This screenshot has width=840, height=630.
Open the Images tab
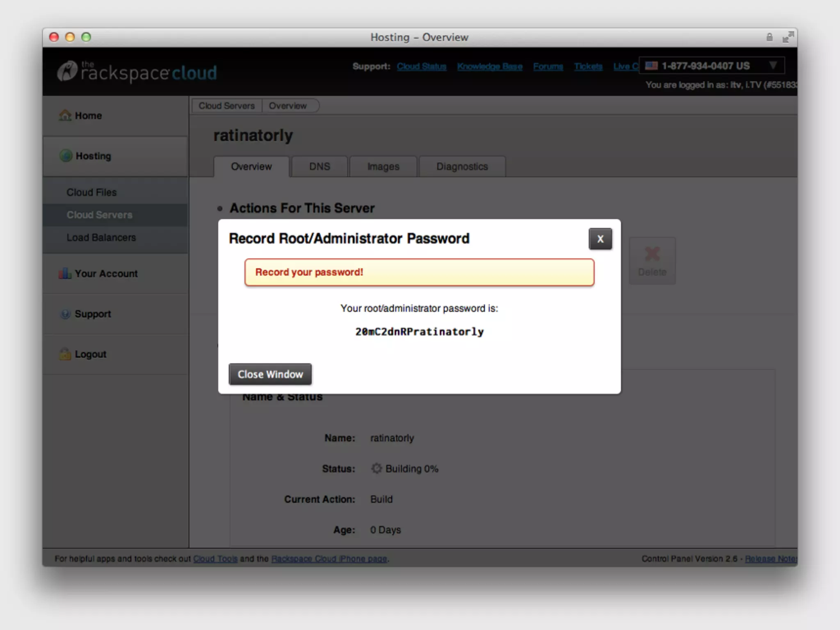[x=383, y=167]
